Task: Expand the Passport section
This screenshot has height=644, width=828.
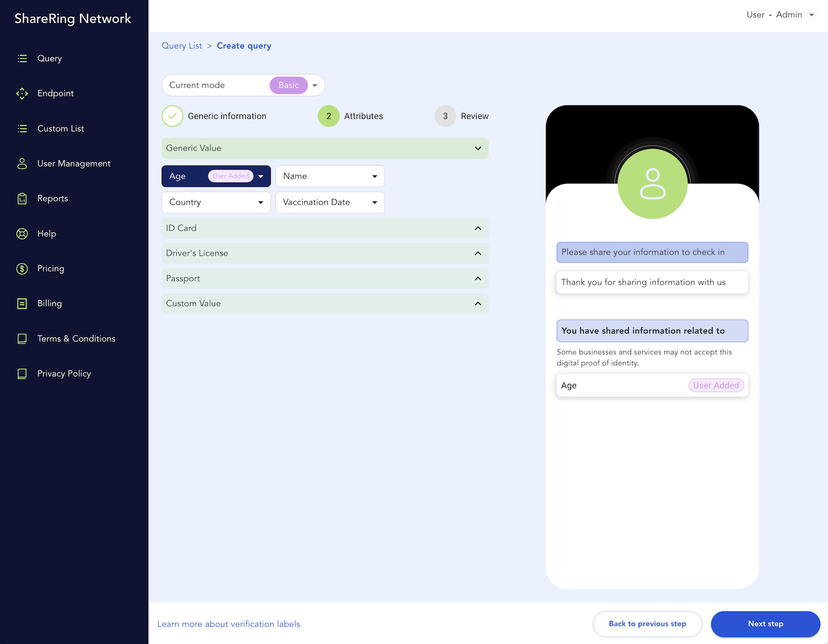Action: (325, 279)
